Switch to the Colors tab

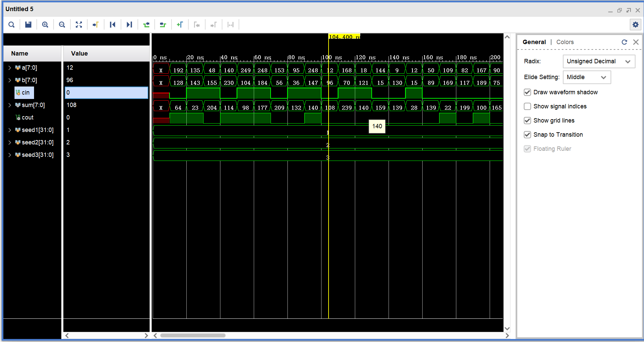pos(564,42)
